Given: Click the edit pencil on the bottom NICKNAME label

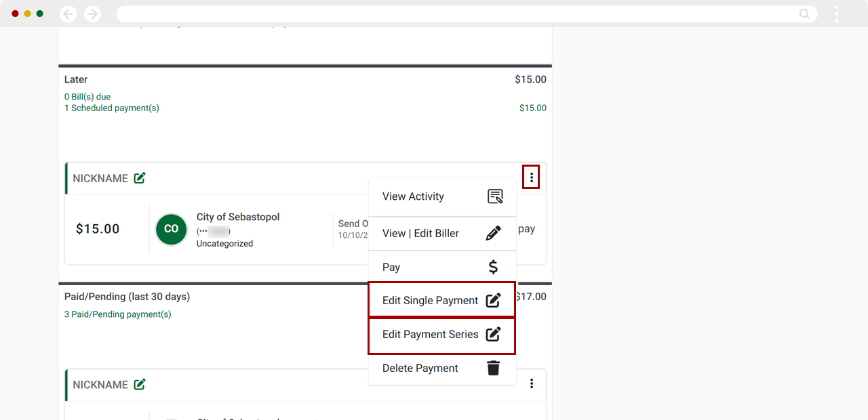Looking at the screenshot, I should click(140, 384).
